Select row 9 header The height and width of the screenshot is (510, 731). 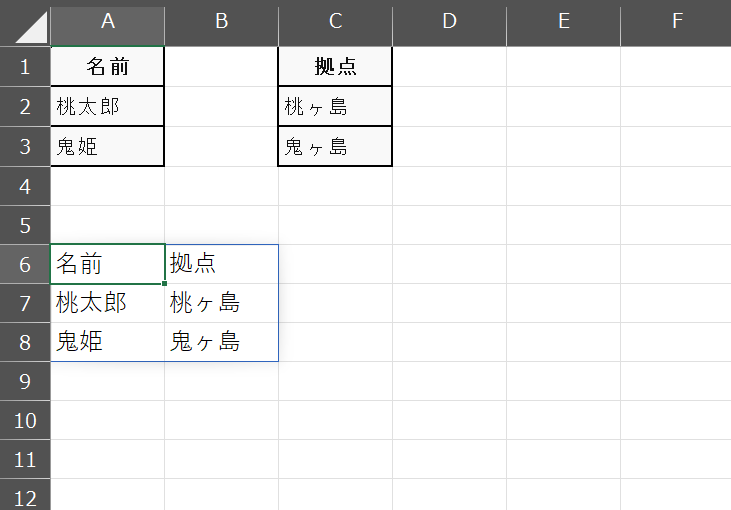click(25, 381)
